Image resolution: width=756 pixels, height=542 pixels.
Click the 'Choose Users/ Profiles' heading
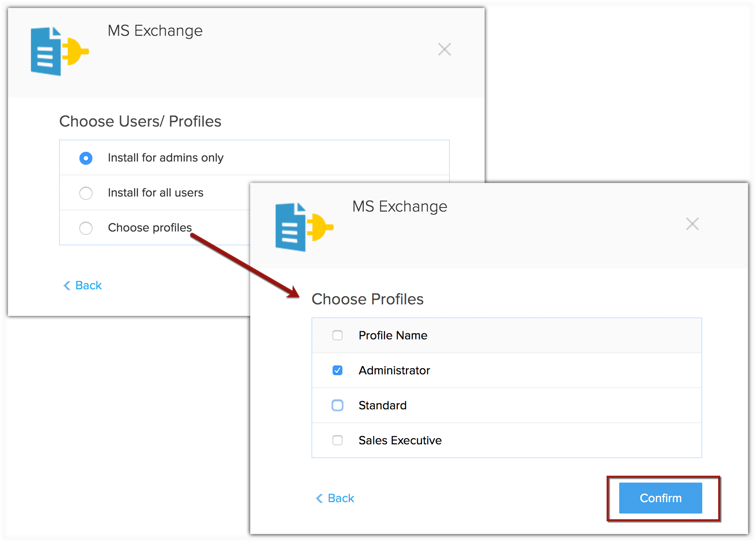click(140, 121)
